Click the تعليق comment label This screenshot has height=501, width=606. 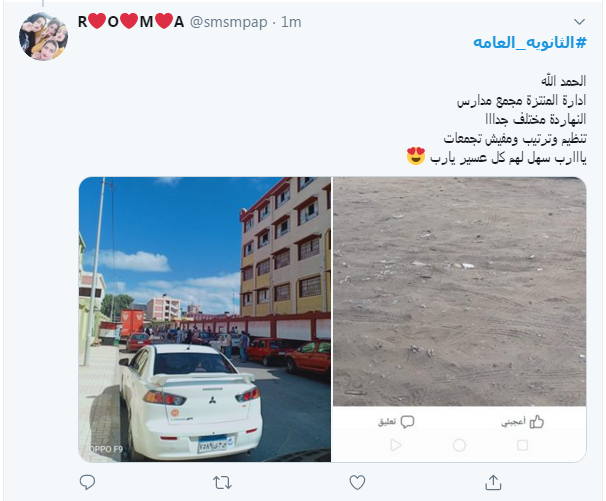click(x=387, y=422)
